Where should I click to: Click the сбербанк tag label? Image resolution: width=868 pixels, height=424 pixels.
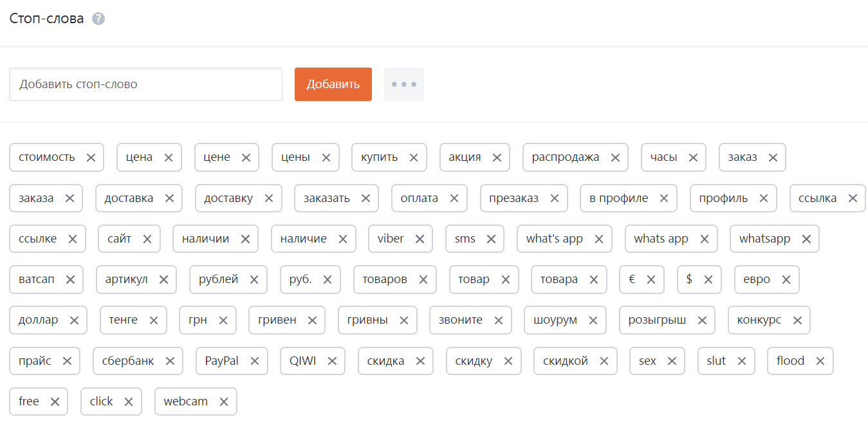pos(128,361)
